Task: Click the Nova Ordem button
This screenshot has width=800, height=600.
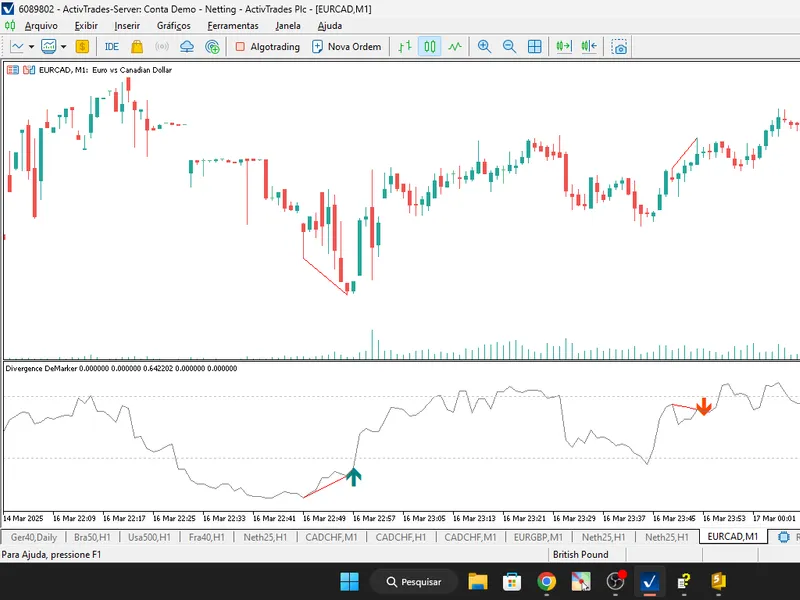Action: tap(346, 46)
